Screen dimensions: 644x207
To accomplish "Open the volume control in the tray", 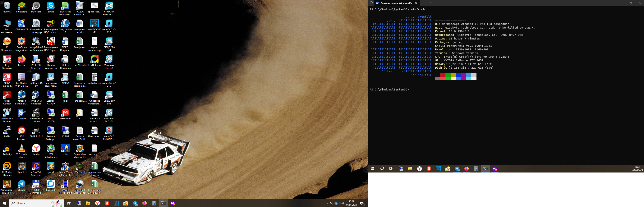I will tap(331, 203).
